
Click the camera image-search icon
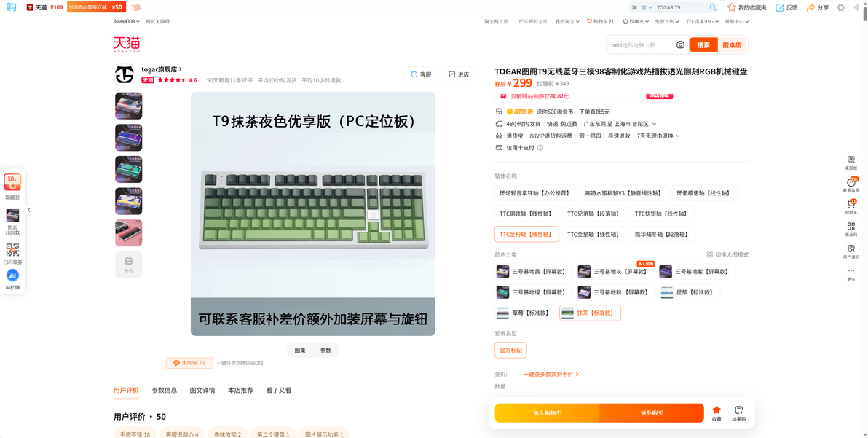point(680,45)
